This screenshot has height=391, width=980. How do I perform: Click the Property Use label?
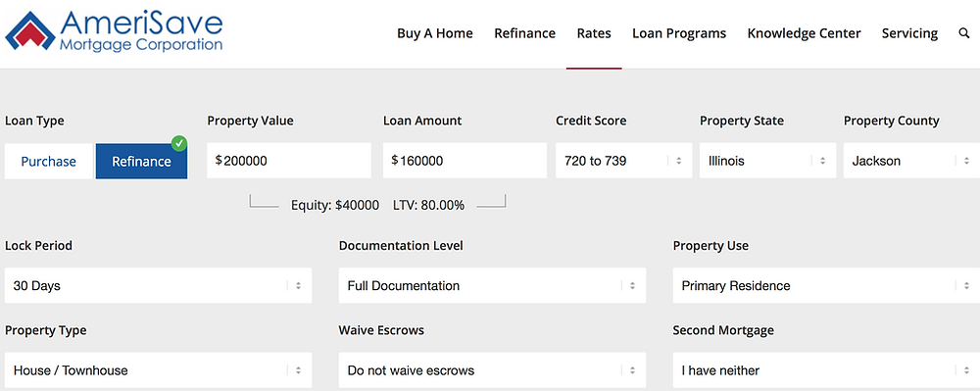[710, 245]
